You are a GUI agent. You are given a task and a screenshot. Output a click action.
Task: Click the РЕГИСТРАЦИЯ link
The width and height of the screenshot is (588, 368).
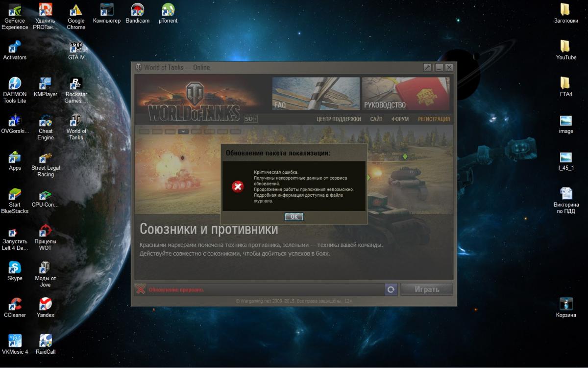click(x=434, y=119)
